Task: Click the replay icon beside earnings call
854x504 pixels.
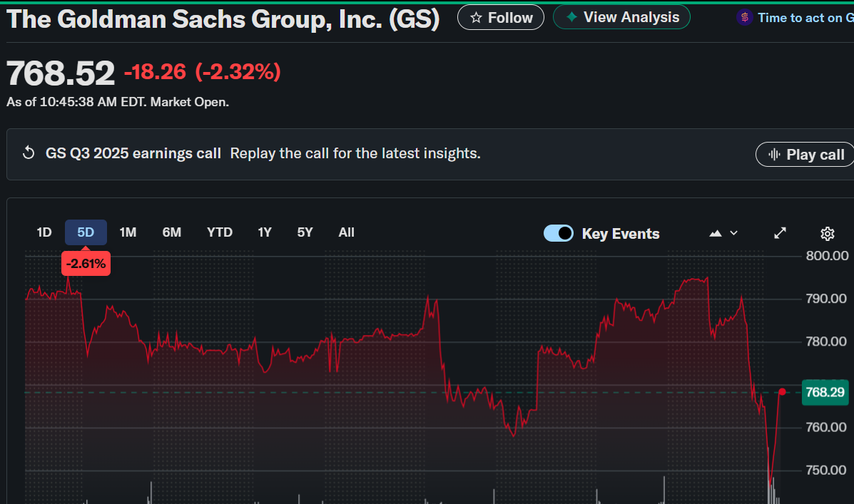Action: pyautogui.click(x=29, y=153)
